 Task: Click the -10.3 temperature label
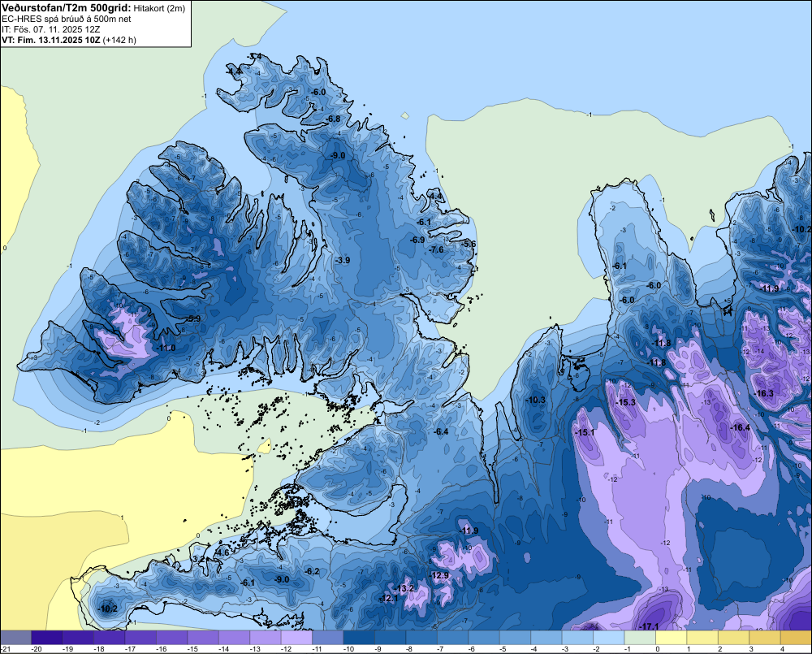[x=536, y=400]
